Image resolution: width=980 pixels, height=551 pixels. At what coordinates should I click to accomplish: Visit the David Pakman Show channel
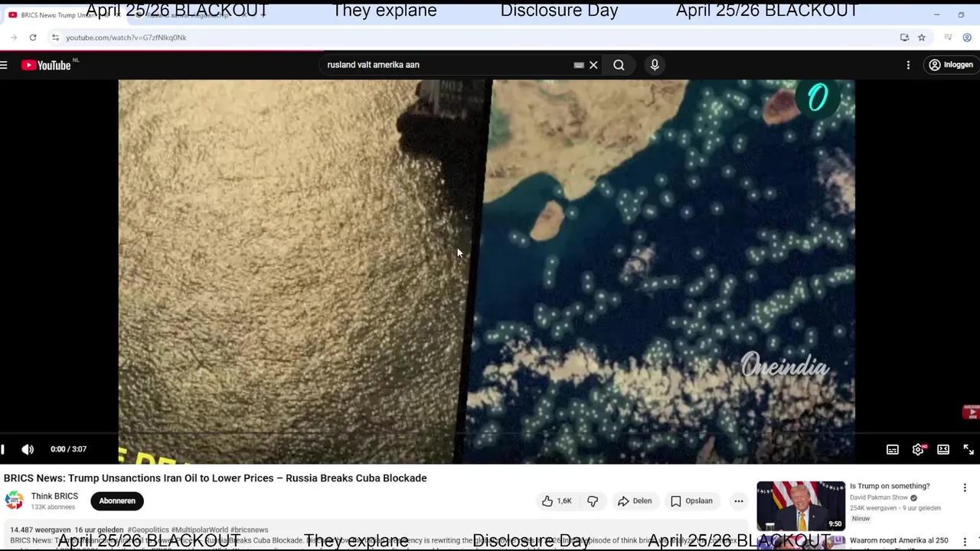(x=879, y=497)
